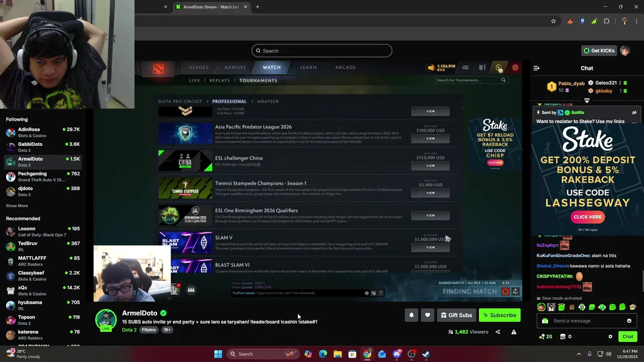Click Dota power quit icon
Screen dimensions: 644x362
pyautogui.click(x=515, y=67)
